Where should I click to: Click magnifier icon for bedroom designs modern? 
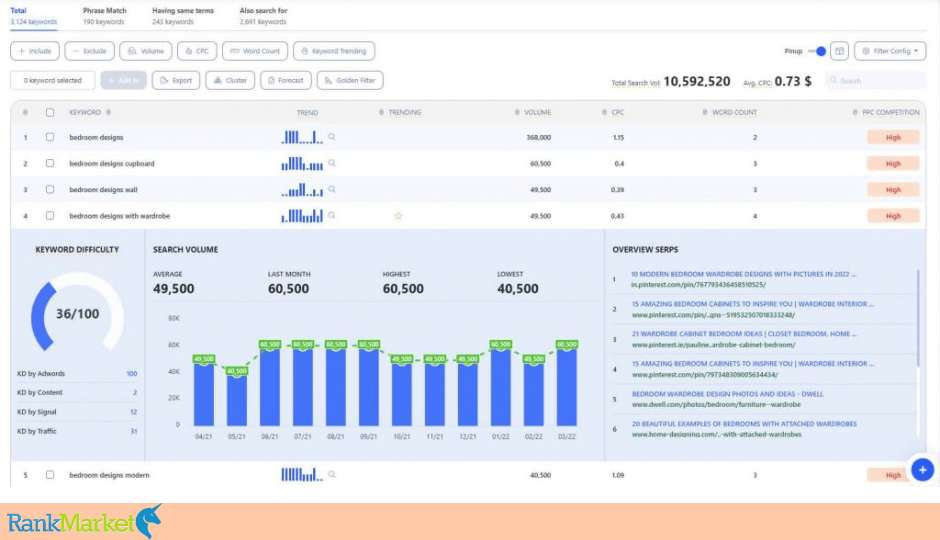(332, 475)
